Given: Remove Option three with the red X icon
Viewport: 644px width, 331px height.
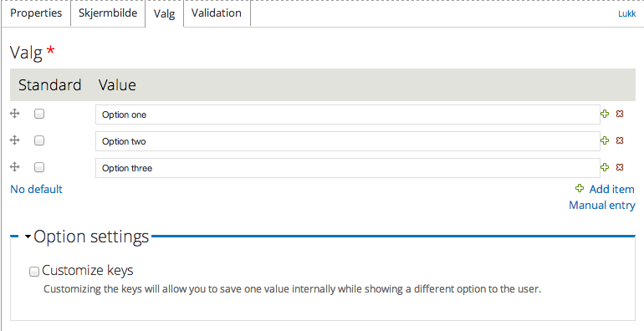Looking at the screenshot, I should 620,167.
